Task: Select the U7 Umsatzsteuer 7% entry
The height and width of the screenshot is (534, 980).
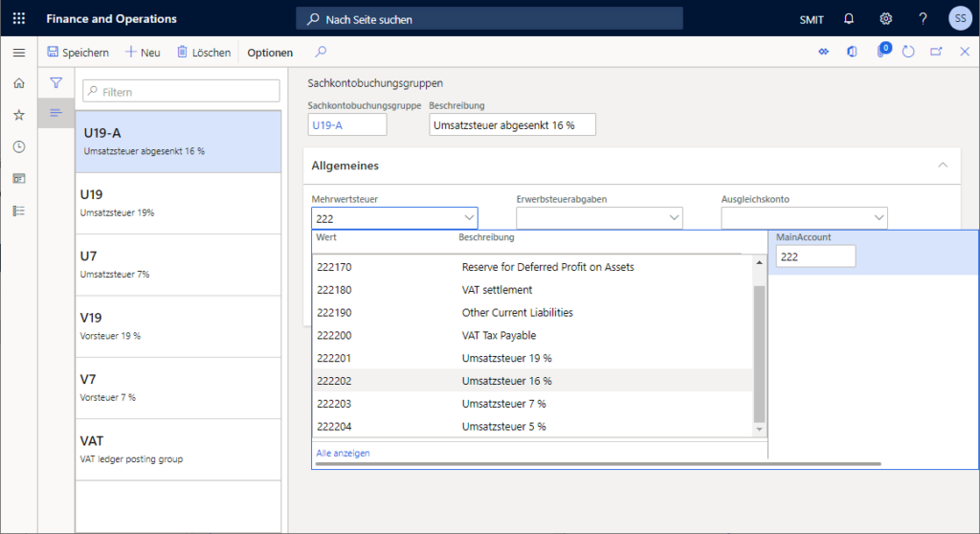Action: pos(178,265)
